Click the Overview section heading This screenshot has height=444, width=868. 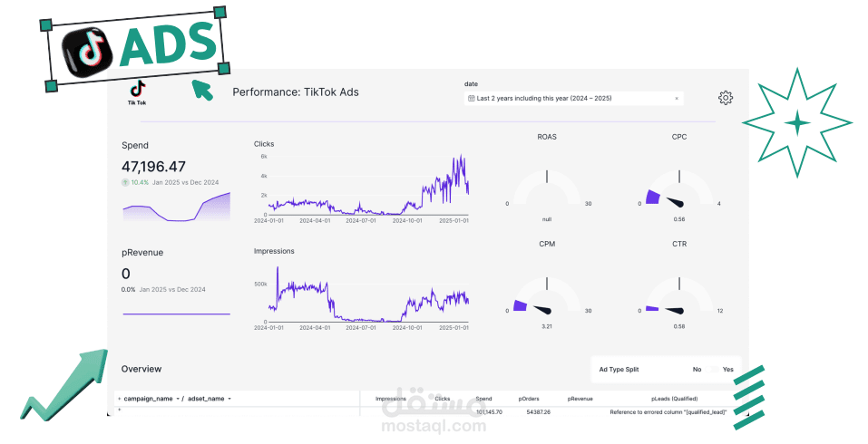coord(141,369)
